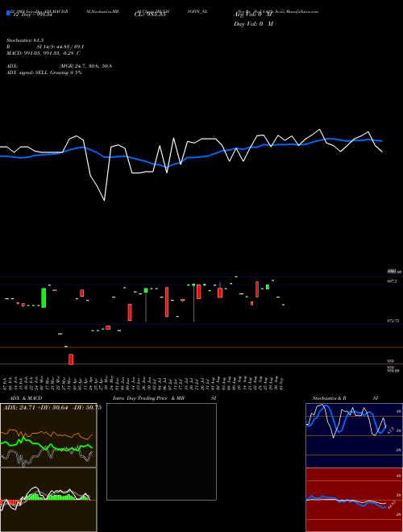Click the lowest red candlestick near 31 Mar
The width and height of the screenshot is (403, 532).
tap(71, 360)
